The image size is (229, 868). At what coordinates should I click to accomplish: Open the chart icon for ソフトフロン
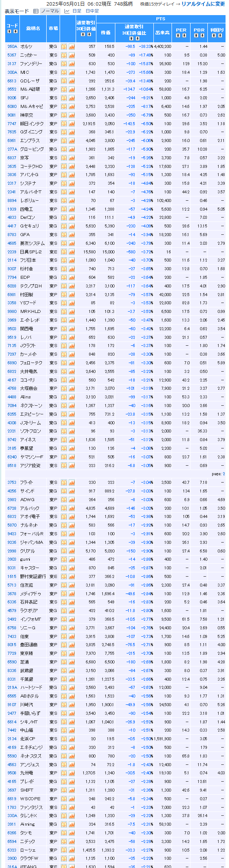72,431
